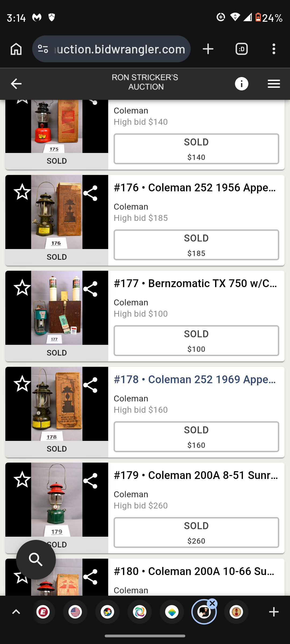Open browser three-dot overflow menu

click(x=274, y=49)
